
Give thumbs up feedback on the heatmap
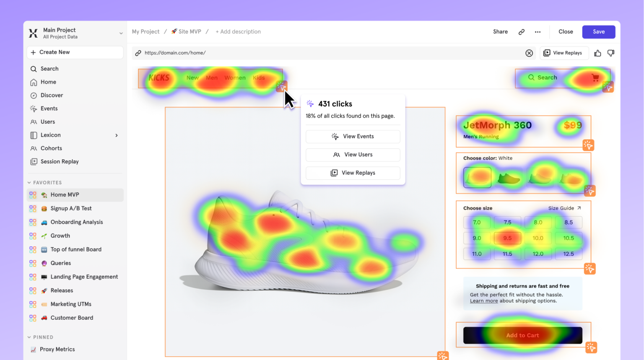coord(597,53)
